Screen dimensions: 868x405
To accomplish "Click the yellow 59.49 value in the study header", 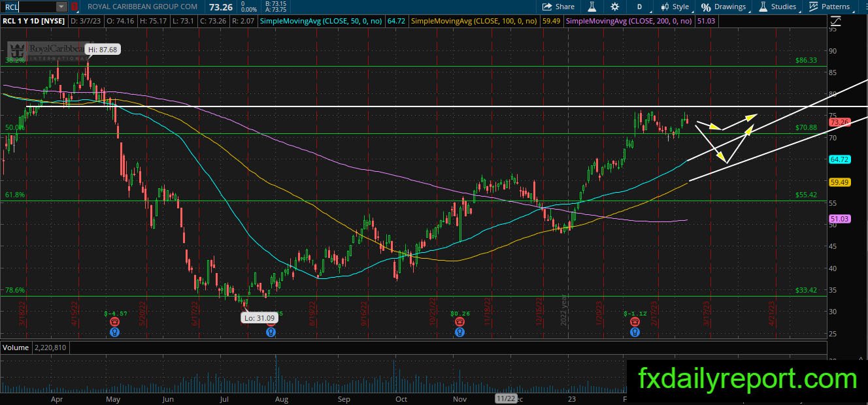I will pos(552,21).
